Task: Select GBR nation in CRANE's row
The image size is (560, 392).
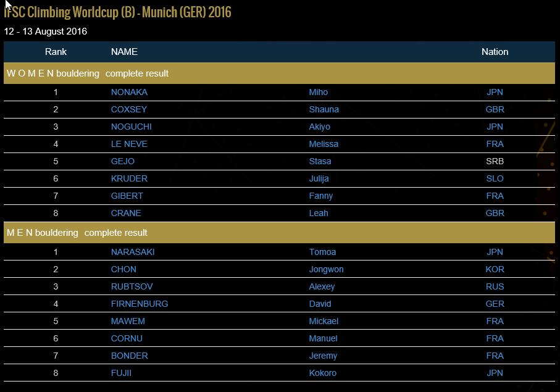Action: (495, 213)
